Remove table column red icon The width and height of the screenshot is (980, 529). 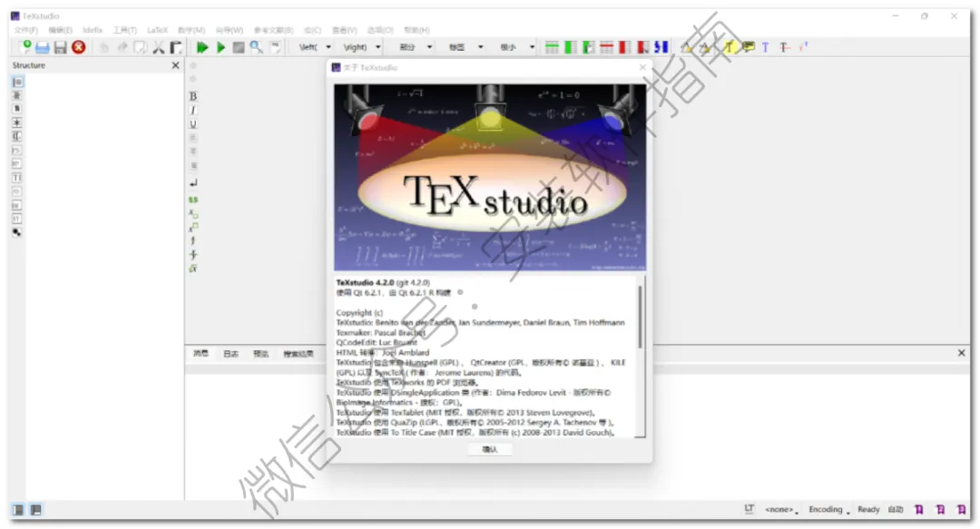(624, 47)
